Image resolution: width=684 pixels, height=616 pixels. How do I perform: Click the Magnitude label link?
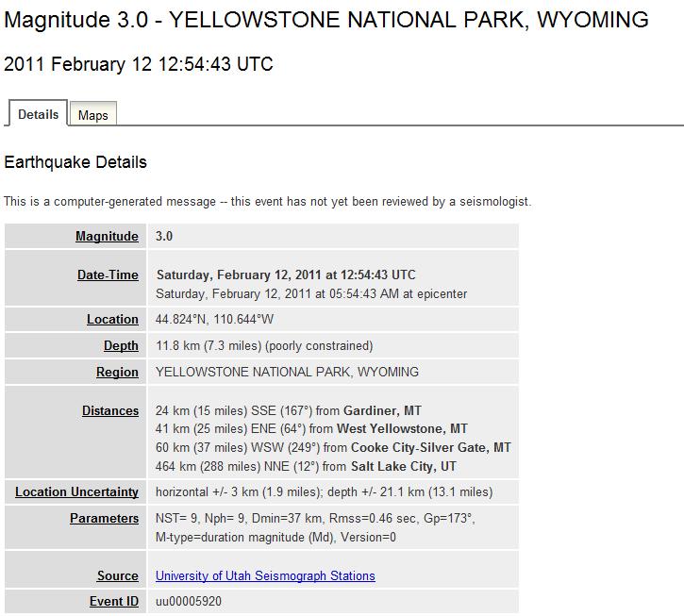tap(107, 237)
